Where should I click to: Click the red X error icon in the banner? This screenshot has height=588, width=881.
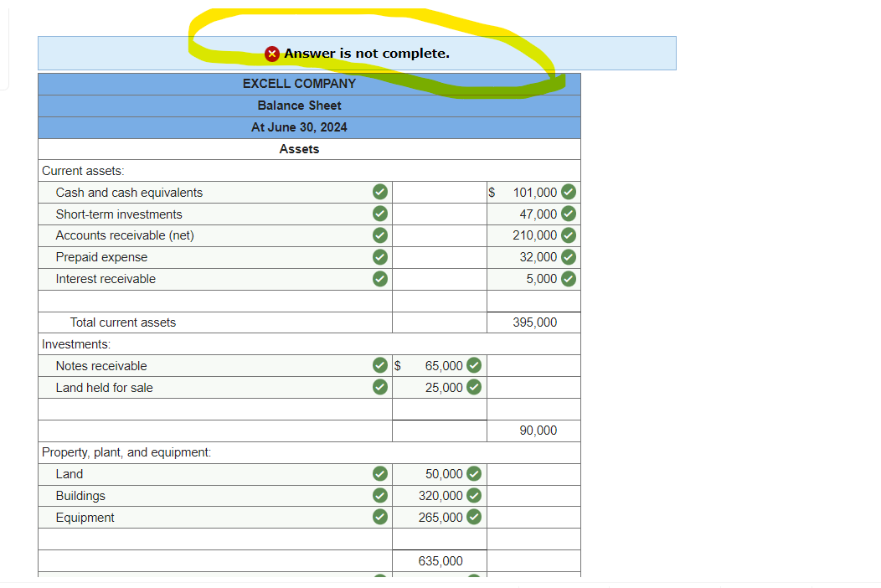(x=271, y=53)
